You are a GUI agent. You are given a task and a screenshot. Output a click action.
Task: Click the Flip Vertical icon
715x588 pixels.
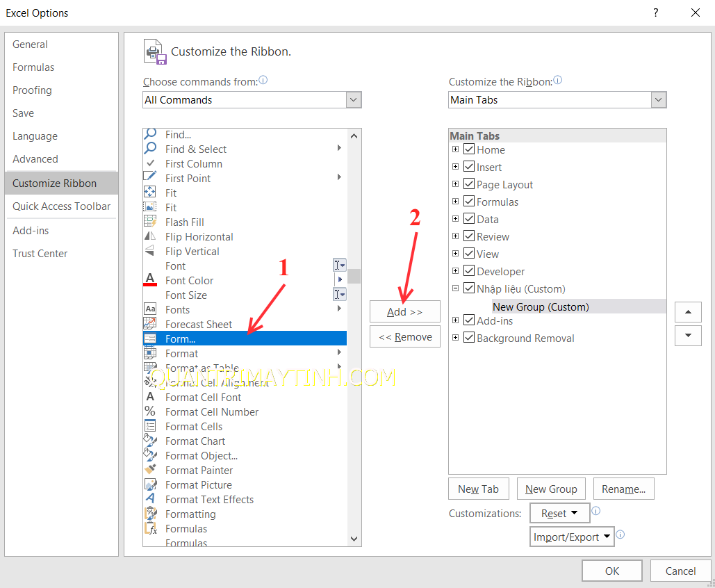[150, 250]
